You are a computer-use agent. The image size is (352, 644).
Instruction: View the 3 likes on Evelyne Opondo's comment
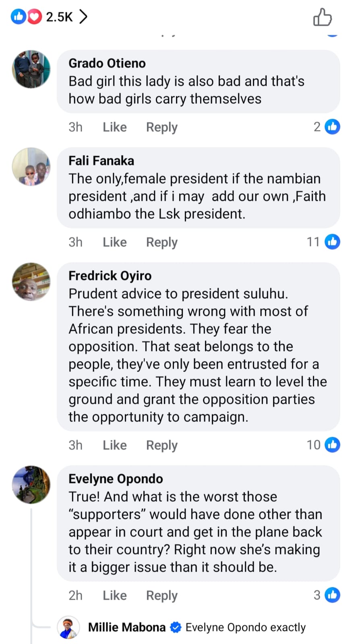pyautogui.click(x=327, y=595)
